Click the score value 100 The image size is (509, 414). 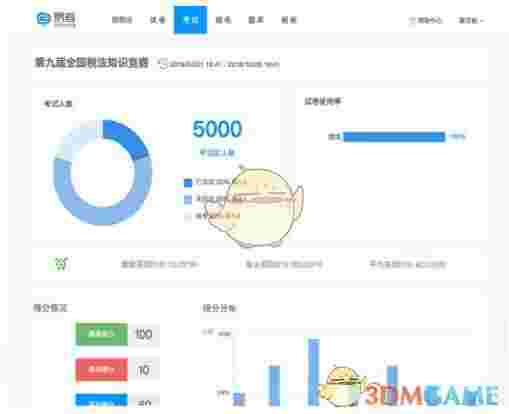coord(144,334)
